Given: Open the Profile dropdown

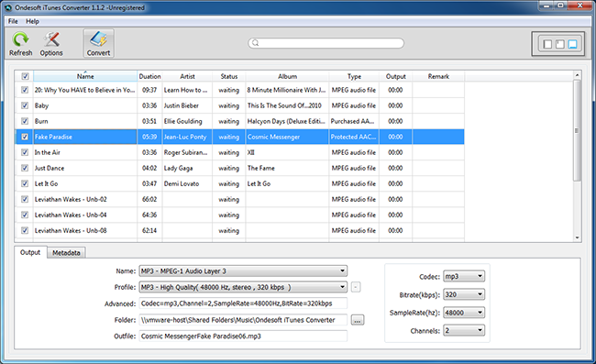Looking at the screenshot, I should coord(243,287).
